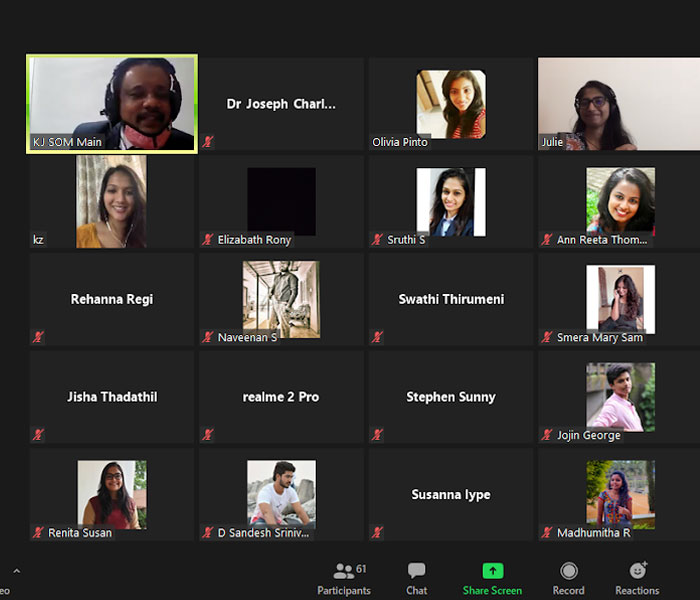Select Renita Susan profile photo

[112, 495]
